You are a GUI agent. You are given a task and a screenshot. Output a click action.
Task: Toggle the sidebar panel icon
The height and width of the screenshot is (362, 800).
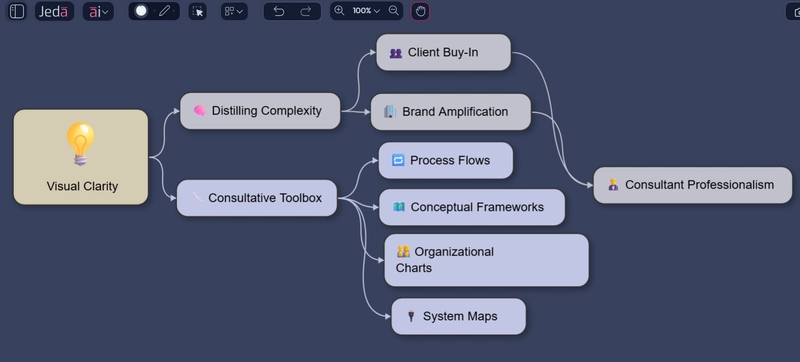pos(17,11)
